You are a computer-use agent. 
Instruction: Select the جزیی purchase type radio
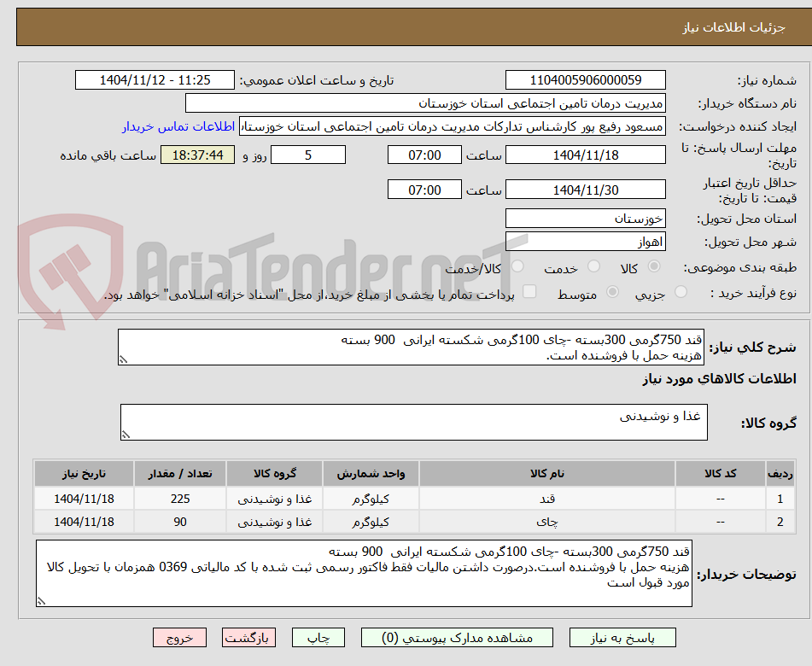click(681, 292)
